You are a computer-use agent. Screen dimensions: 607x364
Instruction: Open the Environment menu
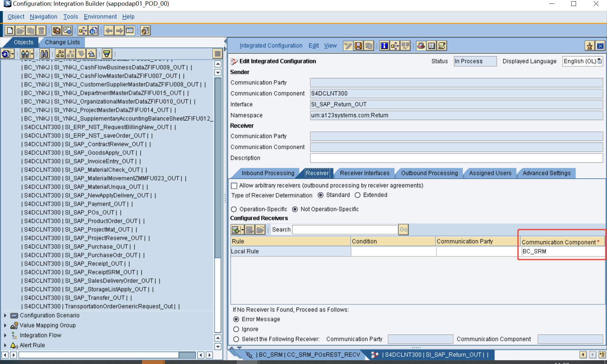100,17
